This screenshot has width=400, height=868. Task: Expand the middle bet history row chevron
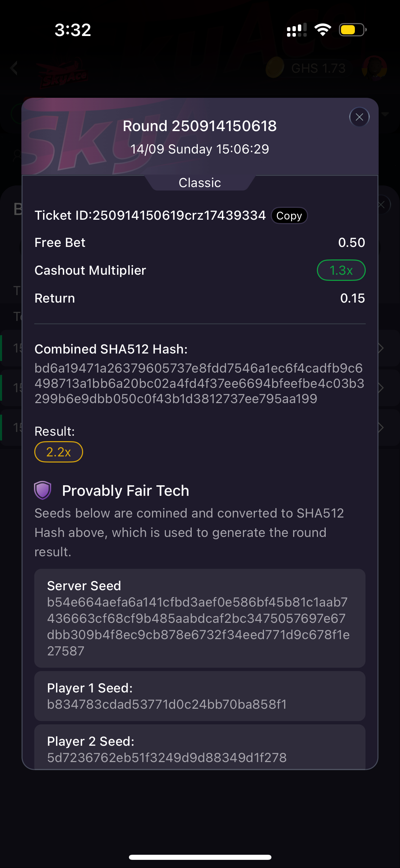pyautogui.click(x=381, y=388)
